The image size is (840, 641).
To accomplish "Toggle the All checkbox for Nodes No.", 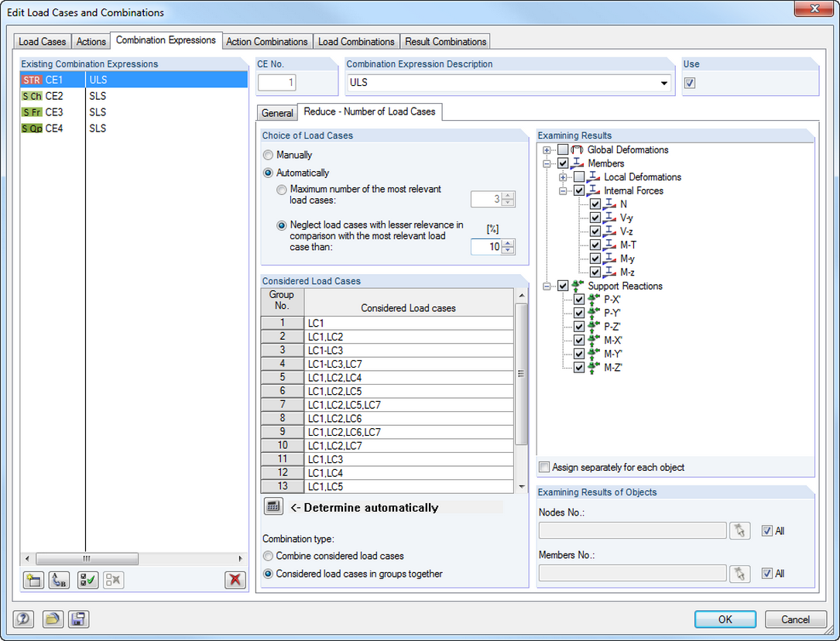I will tap(767, 531).
